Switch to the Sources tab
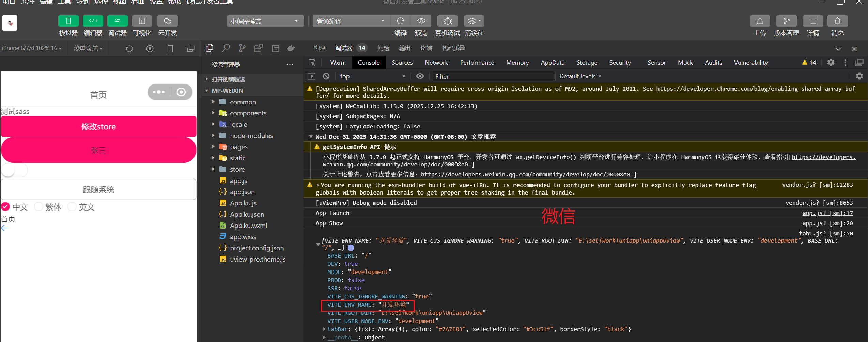 402,63
